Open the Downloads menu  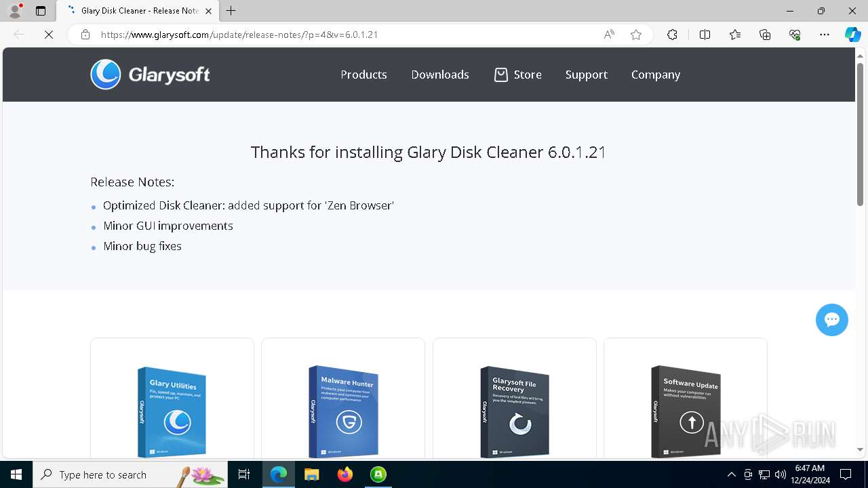440,75
